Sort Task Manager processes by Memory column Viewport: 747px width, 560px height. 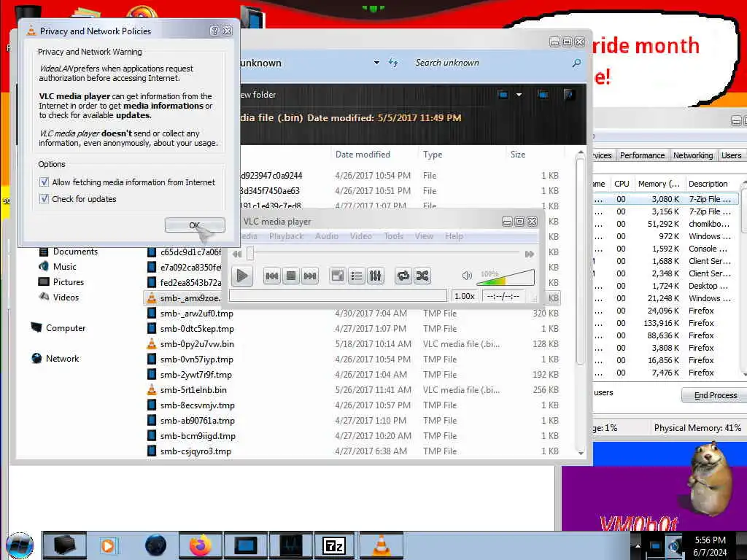[659, 184]
